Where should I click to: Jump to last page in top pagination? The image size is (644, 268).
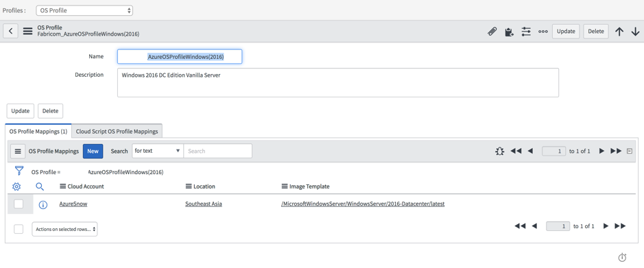(616, 151)
